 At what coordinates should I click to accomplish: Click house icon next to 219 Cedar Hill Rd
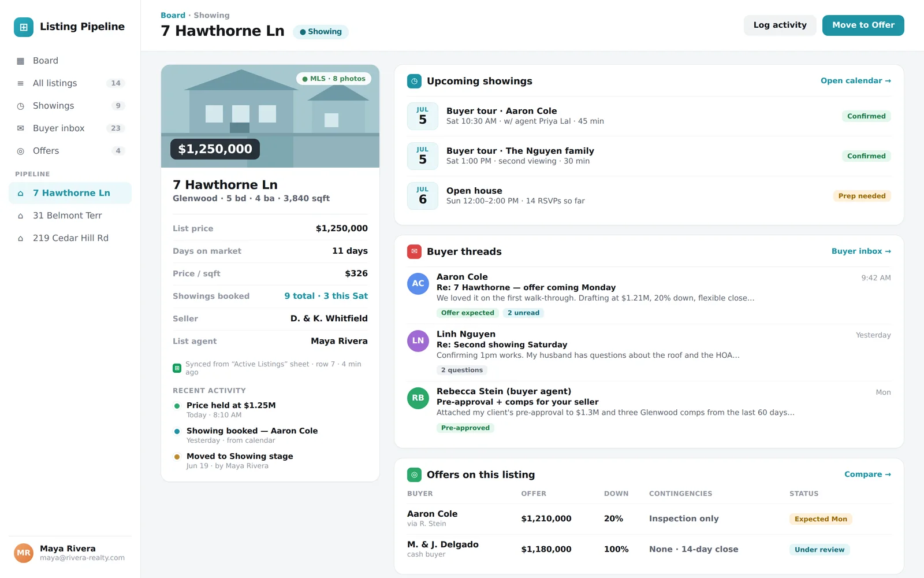[20, 238]
